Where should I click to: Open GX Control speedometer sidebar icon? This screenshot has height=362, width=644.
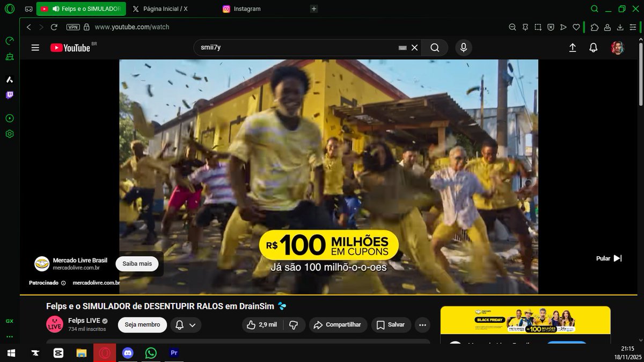[9, 41]
